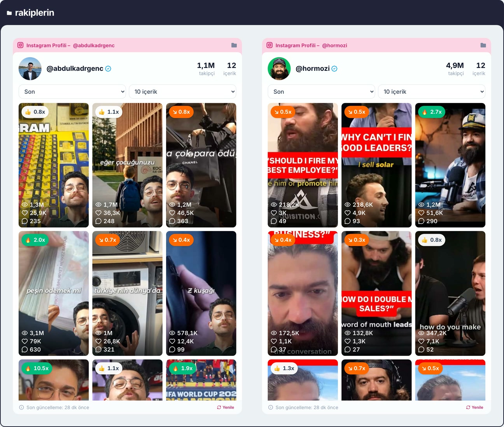Click info icon in @abdulkadrgenc card footer
The width and height of the screenshot is (504, 427).
tap(21, 408)
